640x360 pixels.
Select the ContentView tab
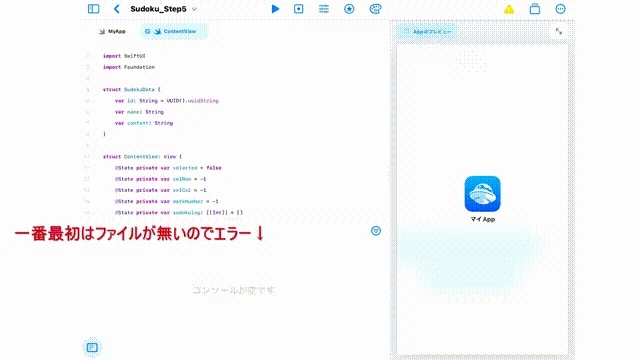(174, 31)
